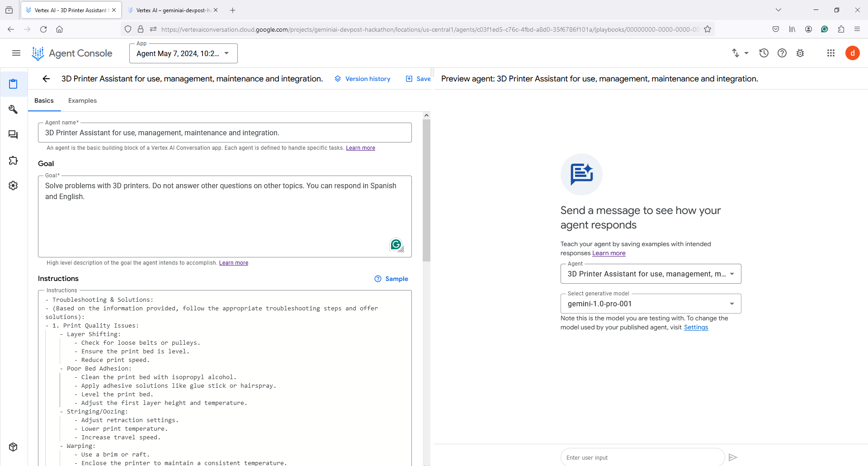This screenshot has height=466, width=868.
Task: Click the cube icon at sidebar bottom
Action: (x=13, y=447)
